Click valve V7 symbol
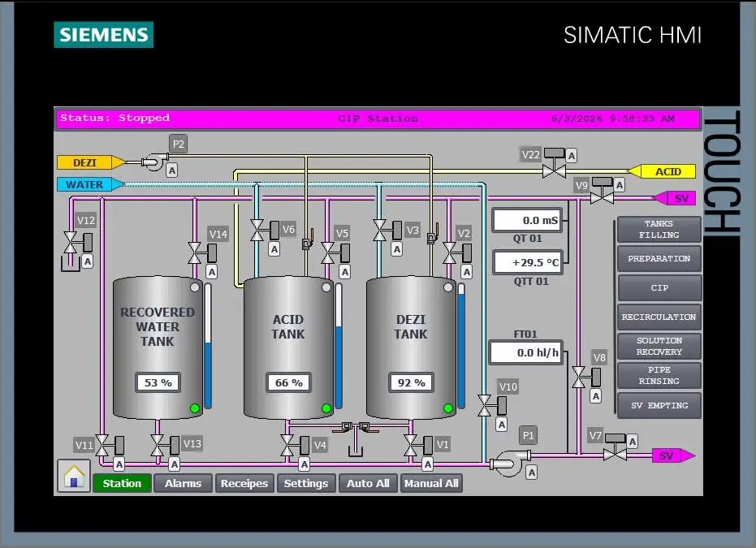Image resolution: width=756 pixels, height=548 pixels. (615, 447)
